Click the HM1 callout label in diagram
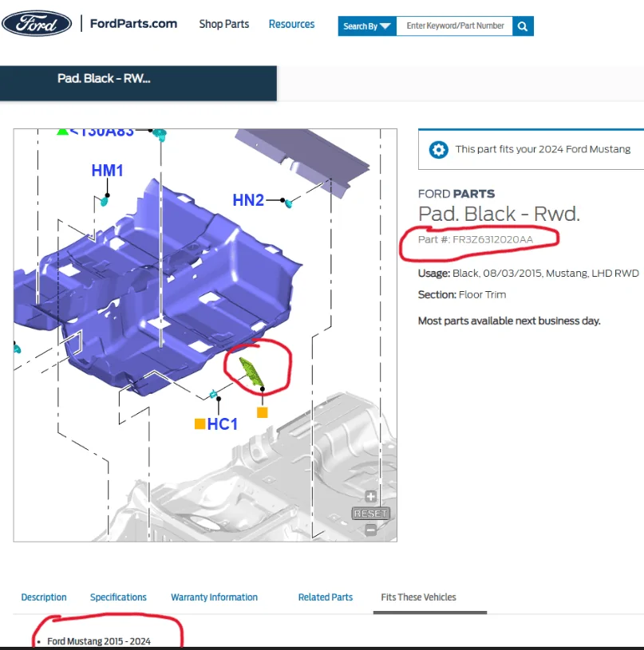This screenshot has width=644, height=650. pyautogui.click(x=108, y=171)
